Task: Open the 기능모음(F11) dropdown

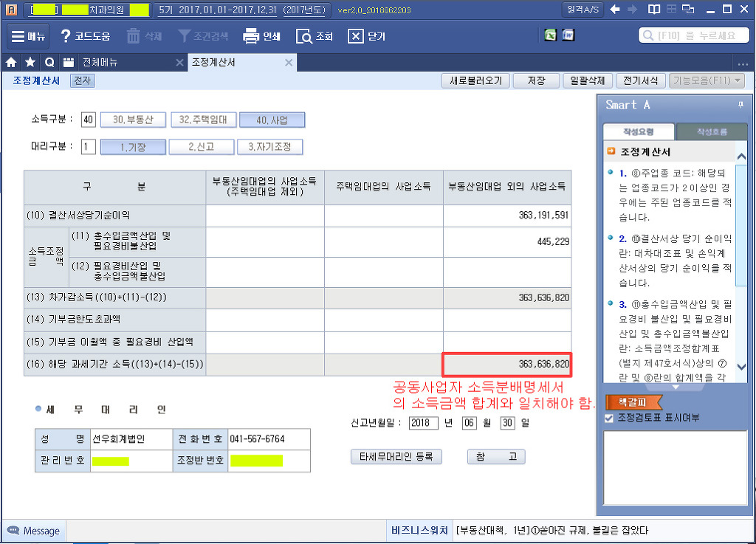Action: pos(707,80)
